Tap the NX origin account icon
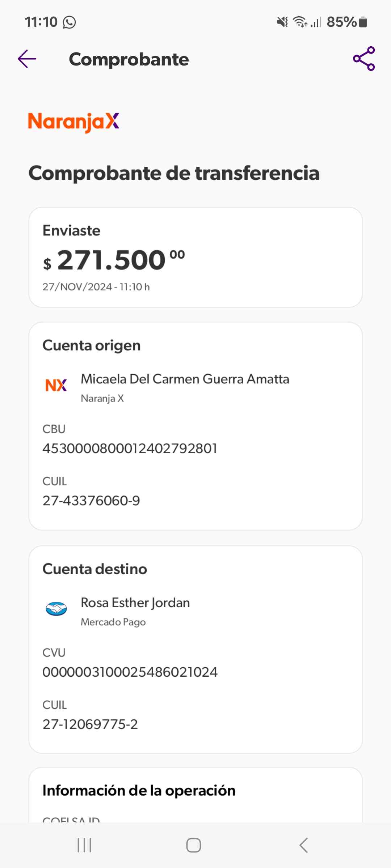The width and height of the screenshot is (391, 868). click(x=56, y=386)
